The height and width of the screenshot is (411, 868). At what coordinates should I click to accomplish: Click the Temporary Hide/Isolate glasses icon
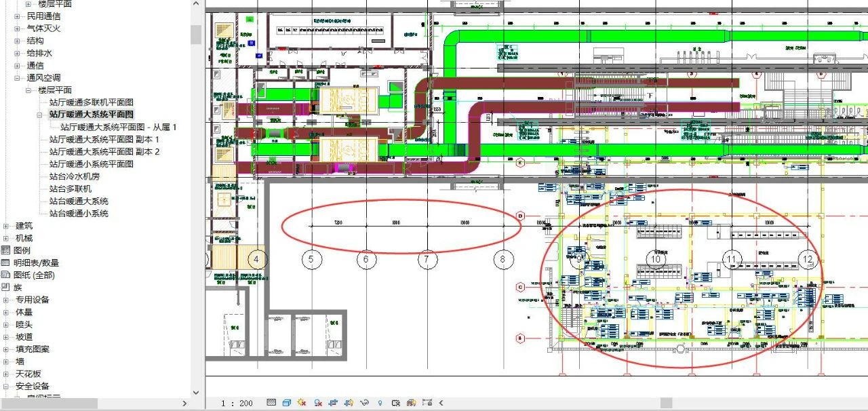(x=365, y=403)
